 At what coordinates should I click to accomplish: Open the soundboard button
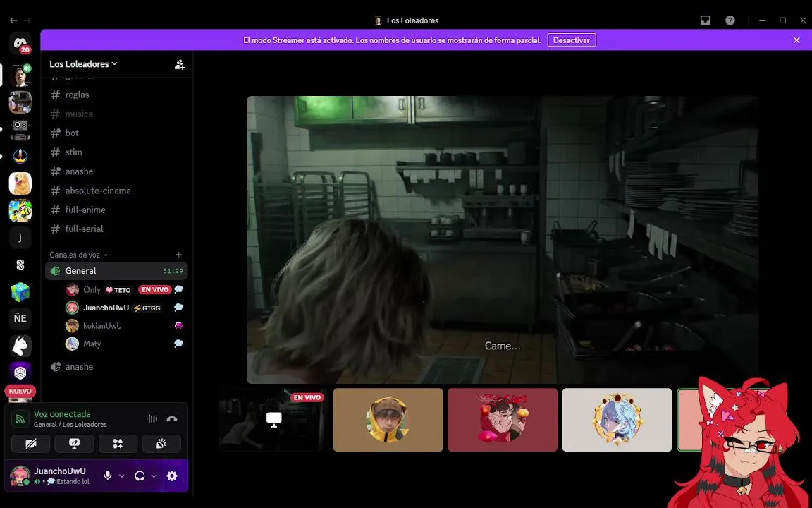click(x=161, y=444)
